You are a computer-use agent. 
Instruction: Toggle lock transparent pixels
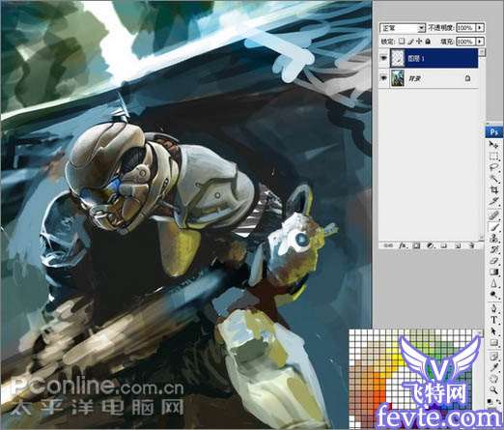[402, 42]
